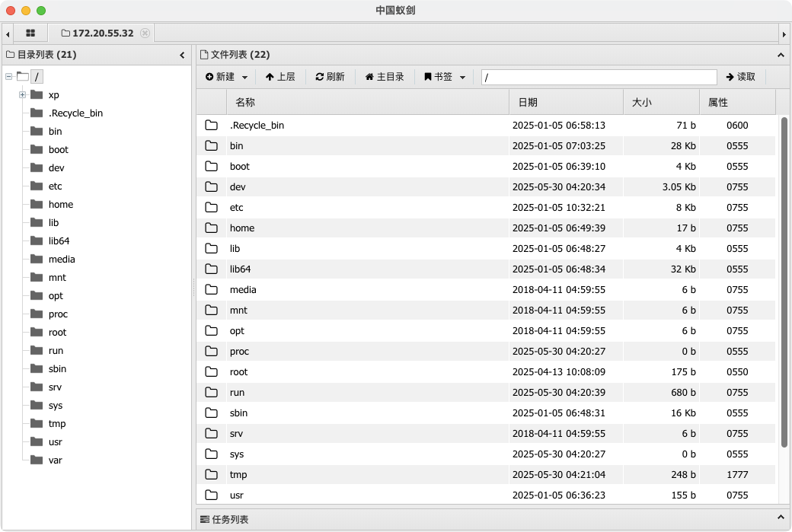Select the etc folder in the tree
Image resolution: width=792 pixels, height=532 pixels.
[x=55, y=186]
